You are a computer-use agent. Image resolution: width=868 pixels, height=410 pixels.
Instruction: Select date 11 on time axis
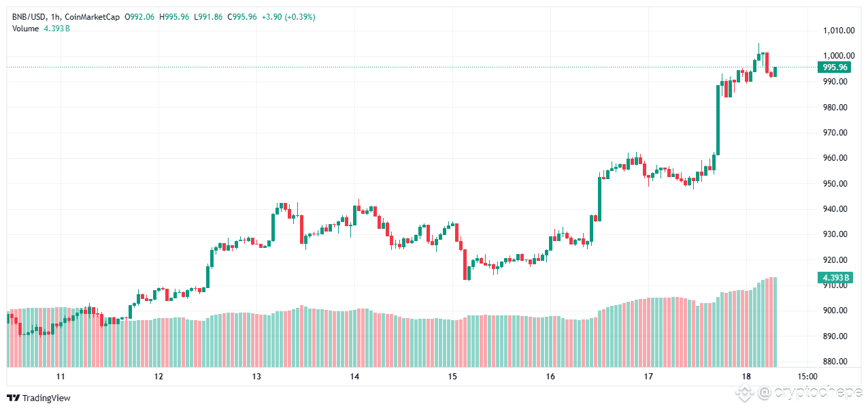coord(61,377)
